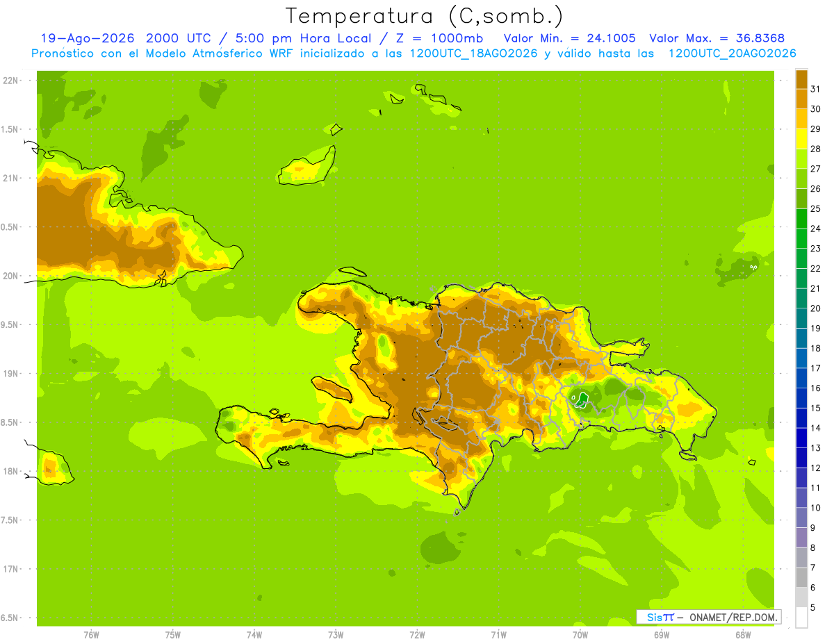
Task: Click the "Valor Min. = 24.1005" value
Action: click(x=569, y=38)
